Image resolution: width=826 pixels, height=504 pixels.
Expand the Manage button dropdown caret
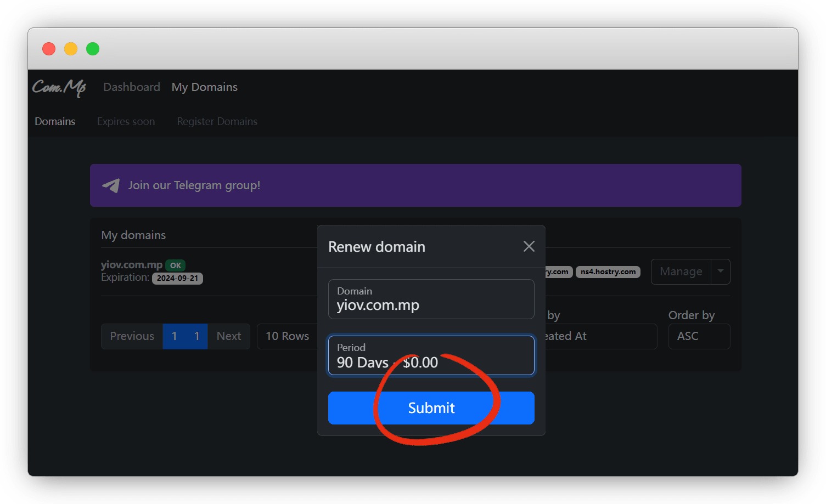point(720,271)
